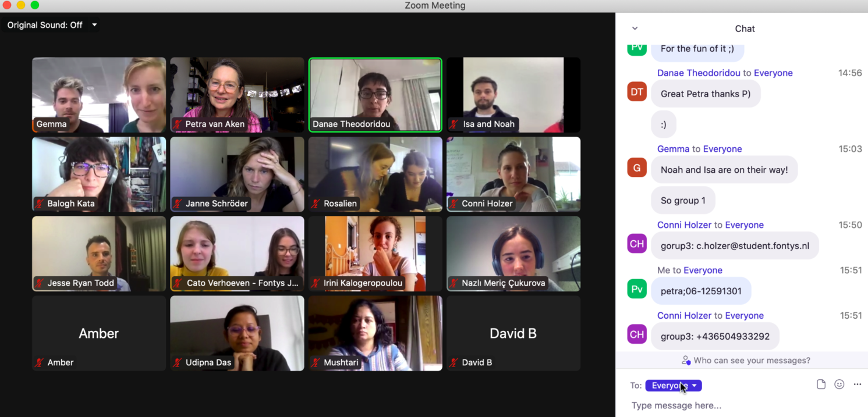Image resolution: width=868 pixels, height=417 pixels.
Task: Open the Original Sound dropdown arrow
Action: (x=94, y=25)
